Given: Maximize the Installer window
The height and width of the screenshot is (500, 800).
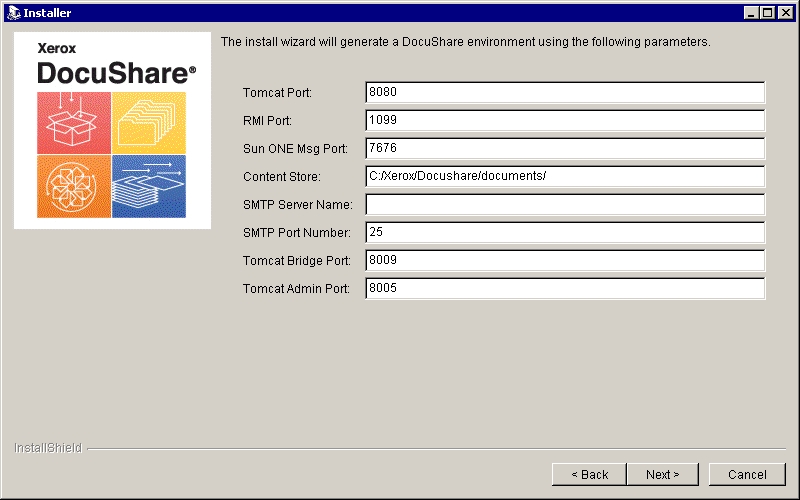Looking at the screenshot, I should (767, 13).
